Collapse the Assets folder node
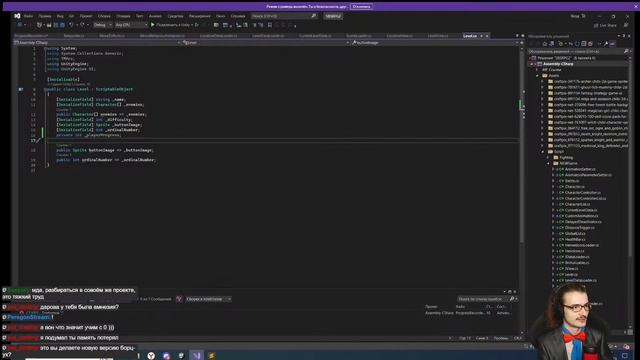 click(x=538, y=76)
